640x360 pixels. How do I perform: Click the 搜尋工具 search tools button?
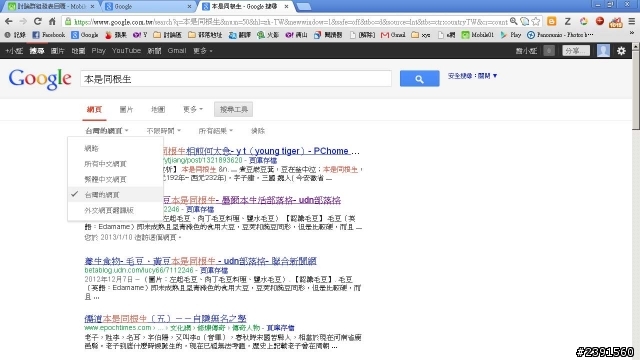233,109
